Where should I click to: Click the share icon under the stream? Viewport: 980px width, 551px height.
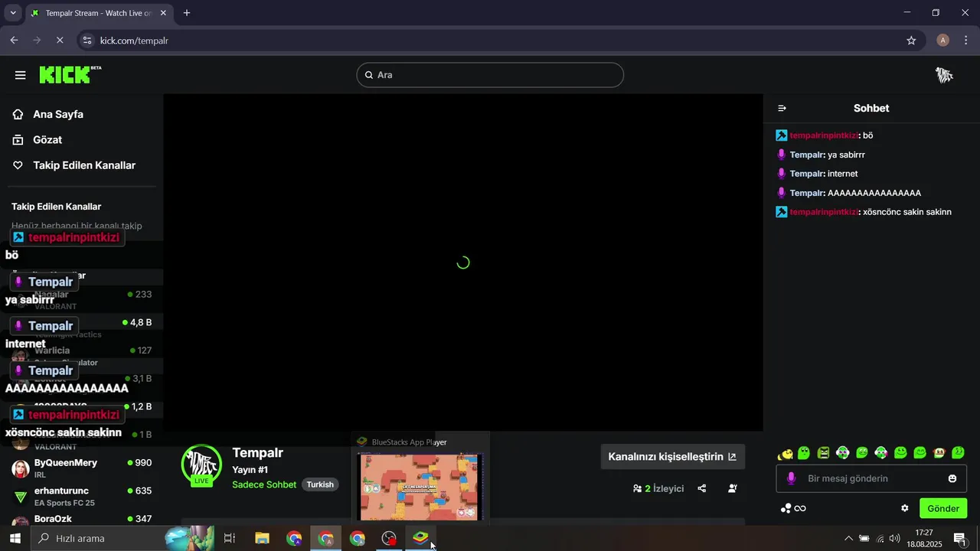tap(702, 488)
